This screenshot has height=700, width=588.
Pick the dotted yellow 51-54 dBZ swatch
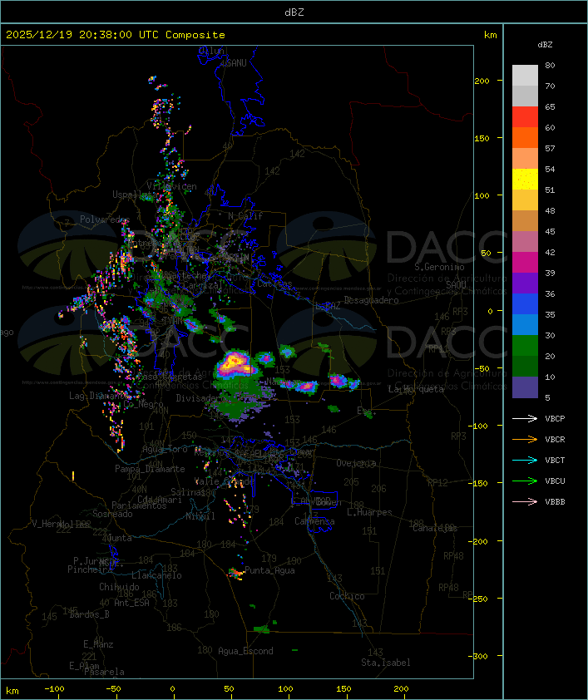pyautogui.click(x=525, y=180)
